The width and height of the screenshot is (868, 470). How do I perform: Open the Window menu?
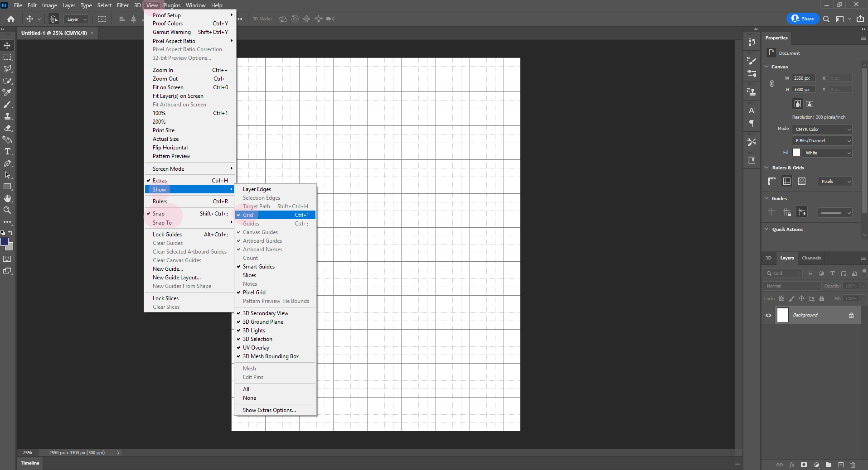tap(195, 5)
